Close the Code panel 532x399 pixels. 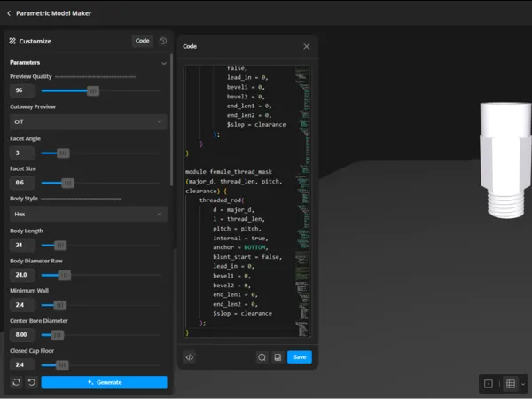pyautogui.click(x=307, y=46)
